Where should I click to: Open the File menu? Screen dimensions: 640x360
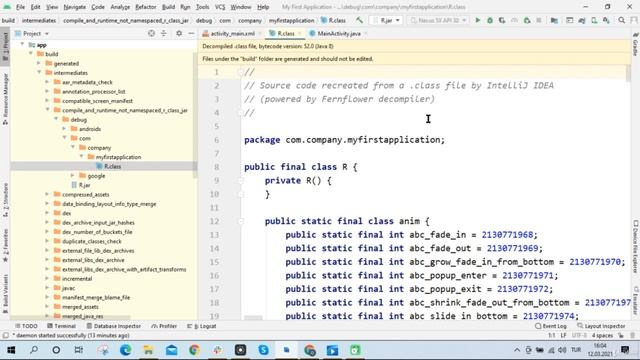coord(20,7)
